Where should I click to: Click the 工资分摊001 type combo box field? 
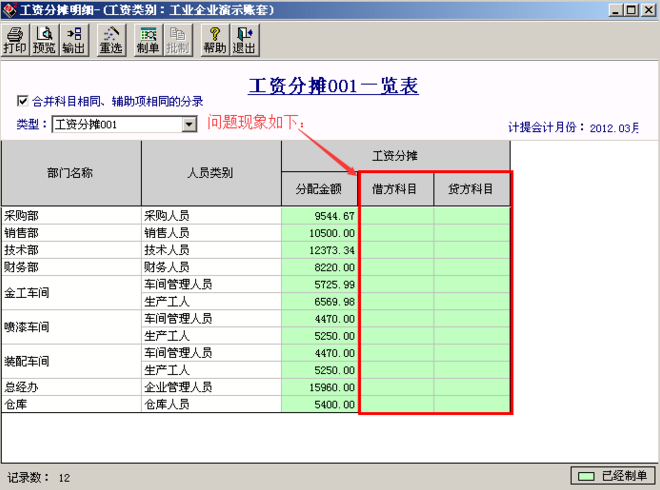[115, 125]
